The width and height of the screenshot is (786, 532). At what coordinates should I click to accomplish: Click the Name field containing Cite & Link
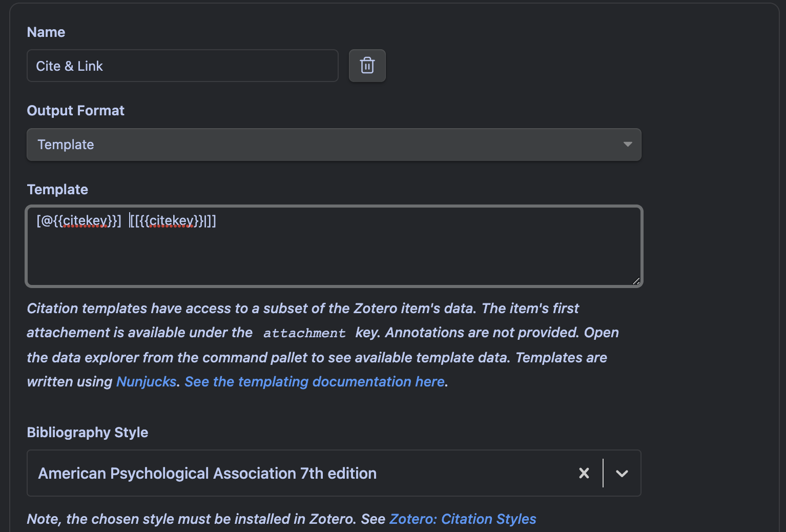182,66
